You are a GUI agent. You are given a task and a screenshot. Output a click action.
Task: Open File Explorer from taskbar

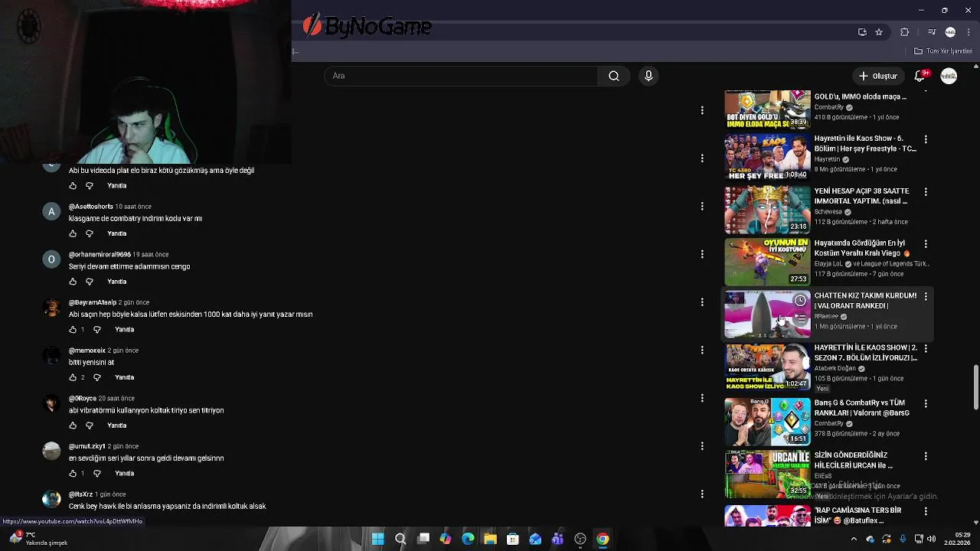[x=490, y=539]
